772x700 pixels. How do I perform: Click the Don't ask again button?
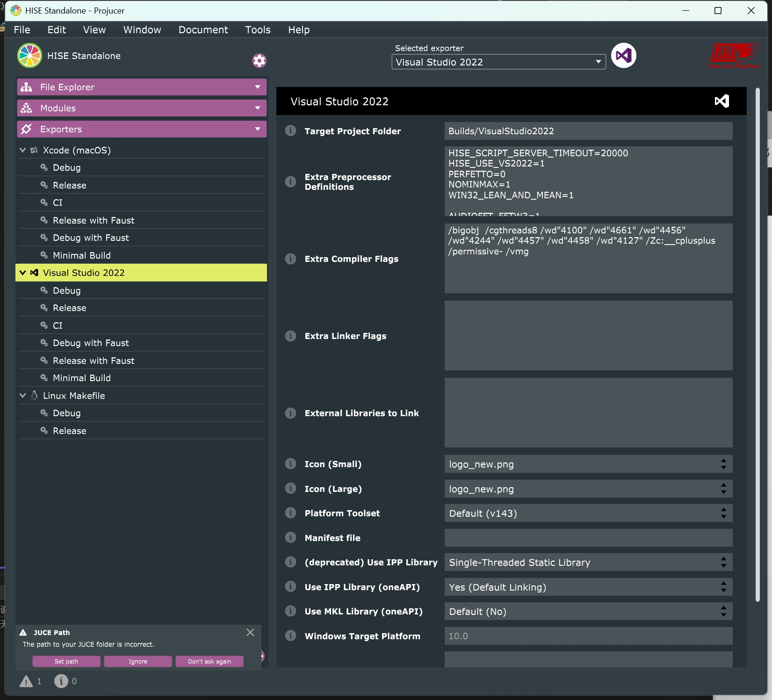[209, 661]
